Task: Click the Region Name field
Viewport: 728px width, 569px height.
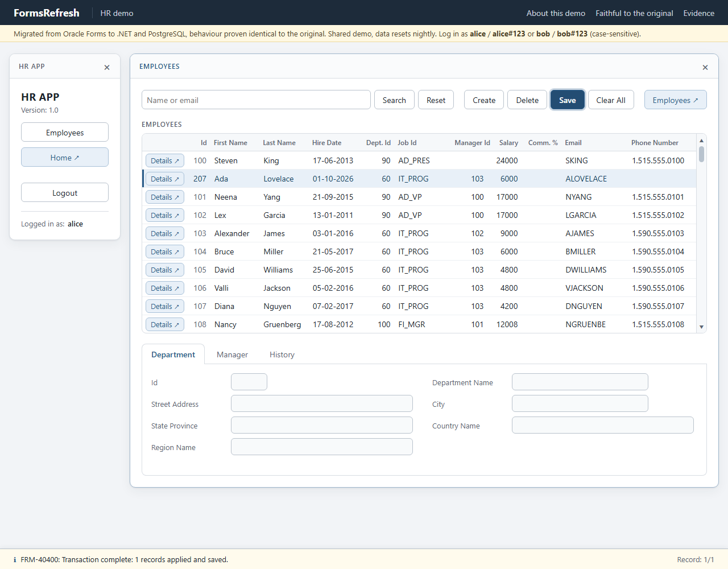Action: (322, 447)
